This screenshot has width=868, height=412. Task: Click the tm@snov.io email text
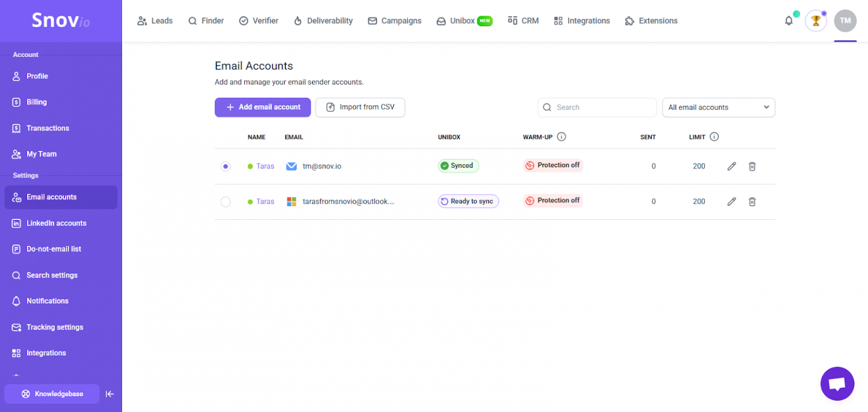click(x=322, y=166)
